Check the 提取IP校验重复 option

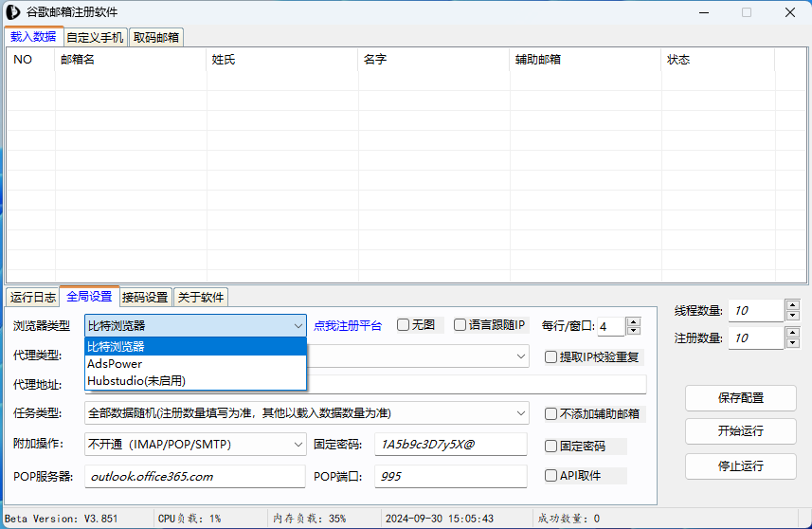click(551, 357)
